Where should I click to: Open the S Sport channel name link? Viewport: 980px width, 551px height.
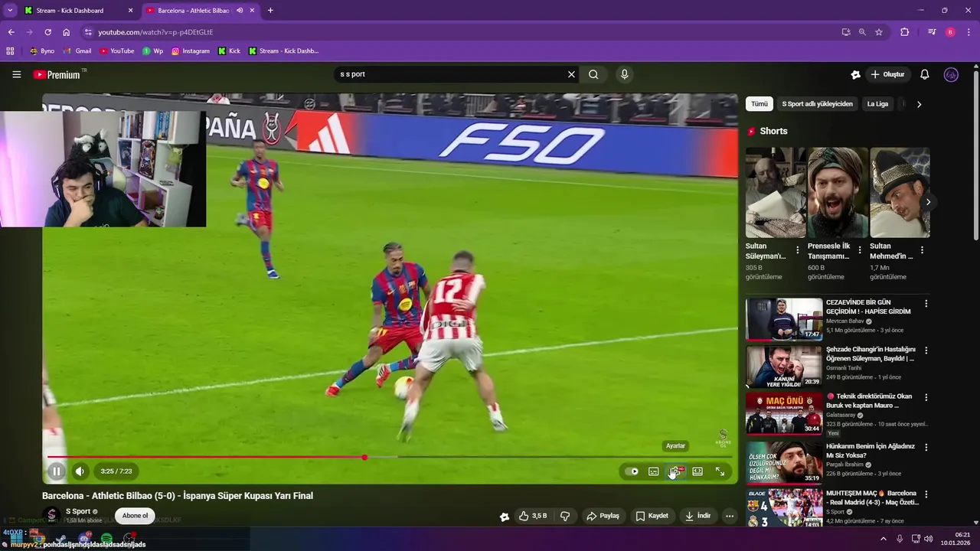(x=78, y=511)
